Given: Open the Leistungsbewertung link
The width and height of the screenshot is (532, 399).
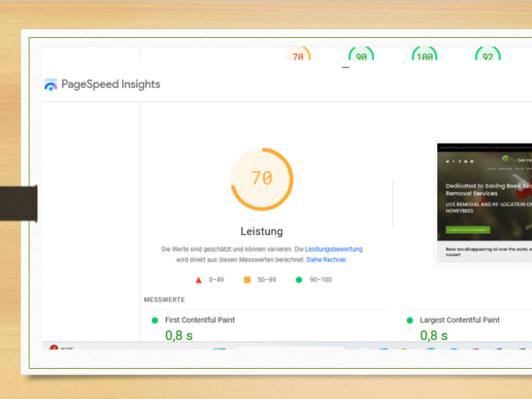Looking at the screenshot, I should pyautogui.click(x=334, y=249).
